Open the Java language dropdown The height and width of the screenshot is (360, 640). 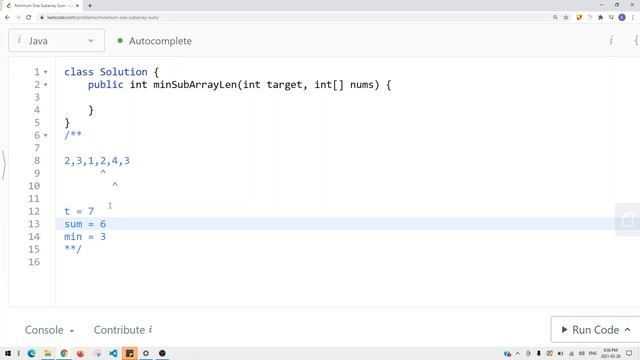[56, 41]
